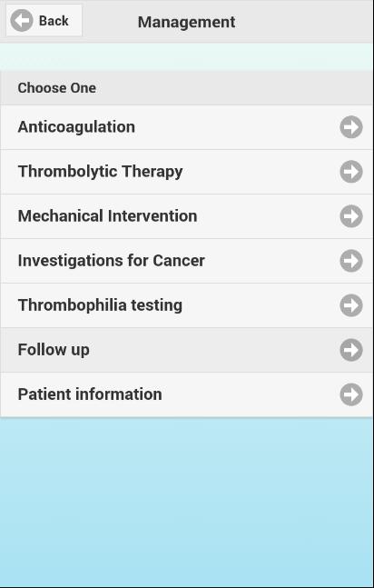Image resolution: width=374 pixels, height=588 pixels.
Task: Go back using the Back button
Action: pos(44,21)
